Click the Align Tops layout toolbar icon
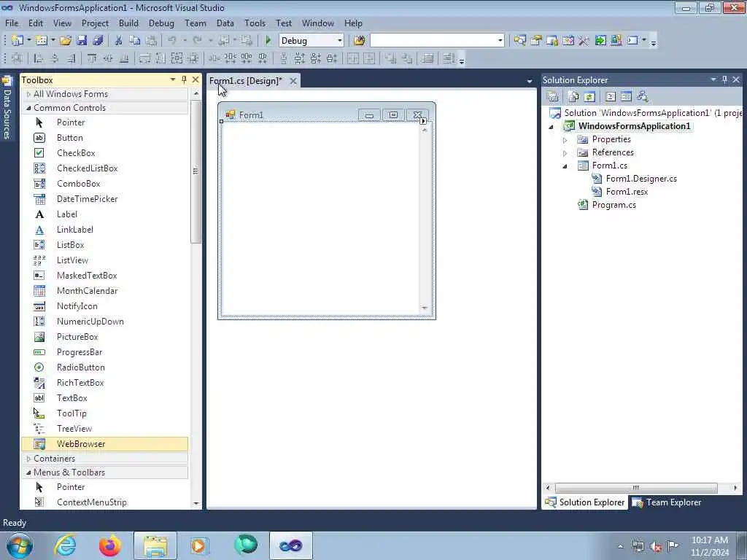The image size is (747, 560). pos(91,58)
